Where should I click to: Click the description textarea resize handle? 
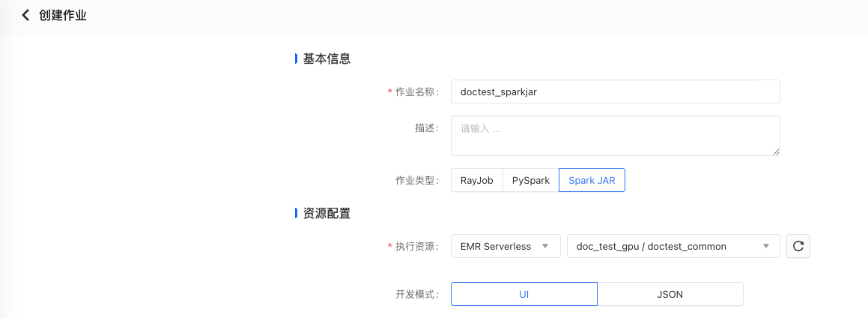click(776, 151)
